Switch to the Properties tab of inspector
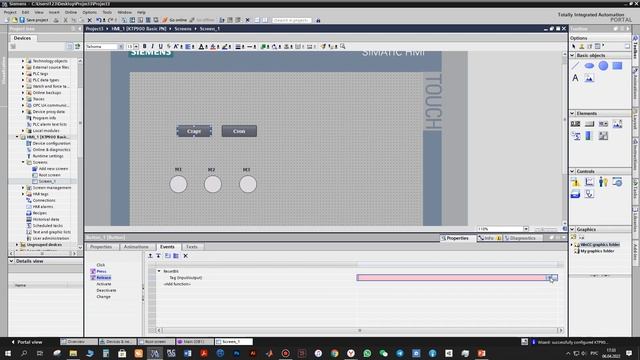Viewport: 640px width, 360px height. [x=101, y=247]
